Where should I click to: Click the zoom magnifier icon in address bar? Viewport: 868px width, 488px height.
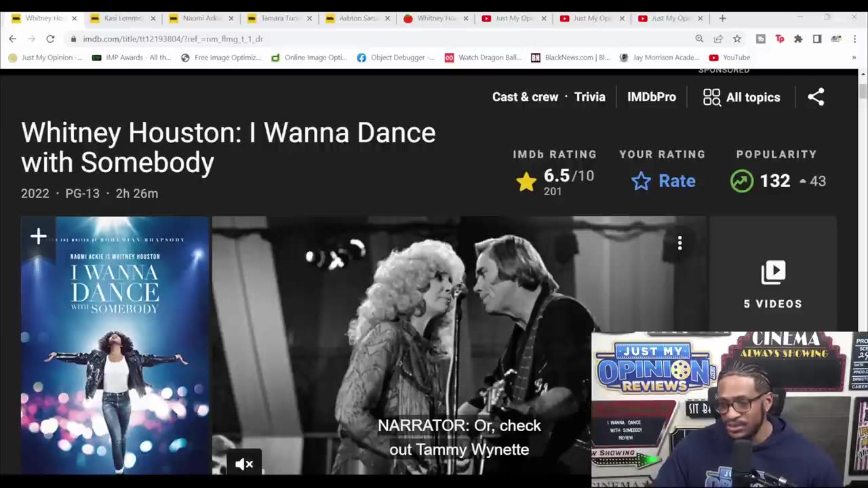pos(699,39)
